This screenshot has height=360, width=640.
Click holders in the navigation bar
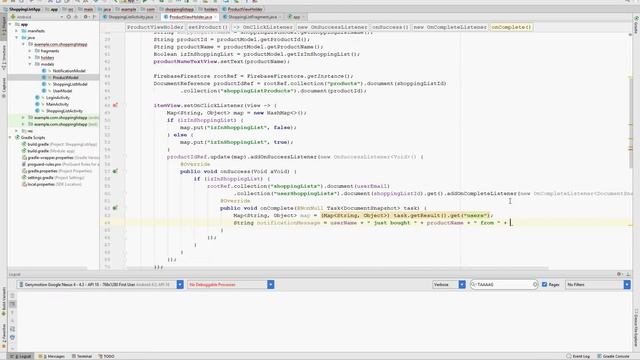tap(210, 9)
